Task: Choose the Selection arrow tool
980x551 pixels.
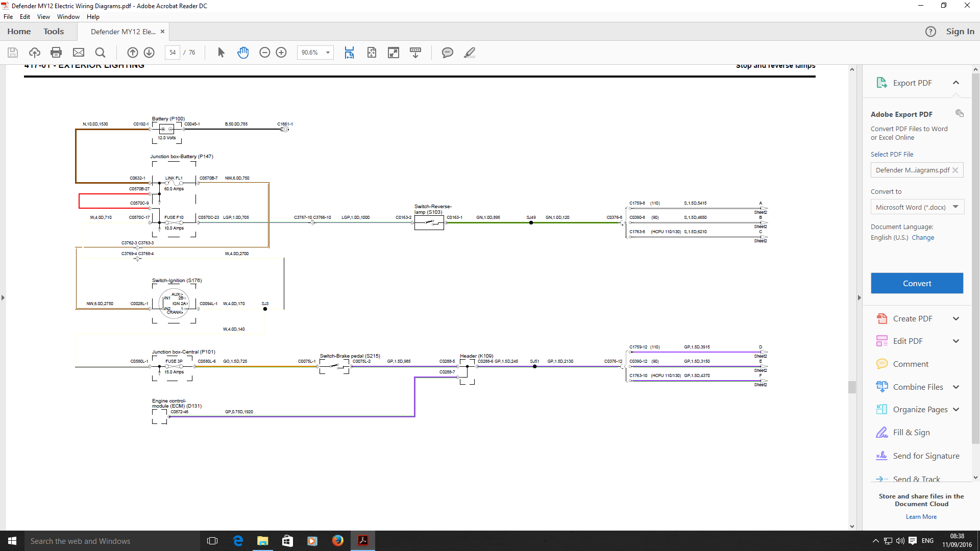Action: point(221,53)
